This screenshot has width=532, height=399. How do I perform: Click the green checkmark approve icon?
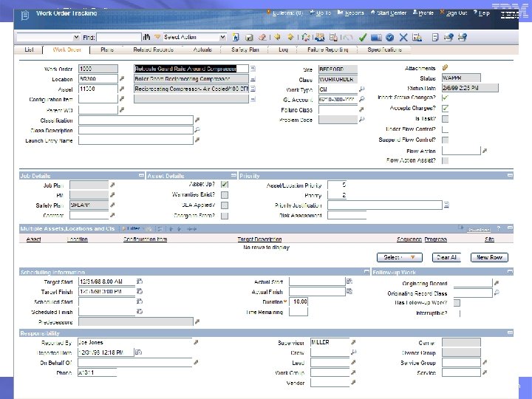(x=362, y=38)
